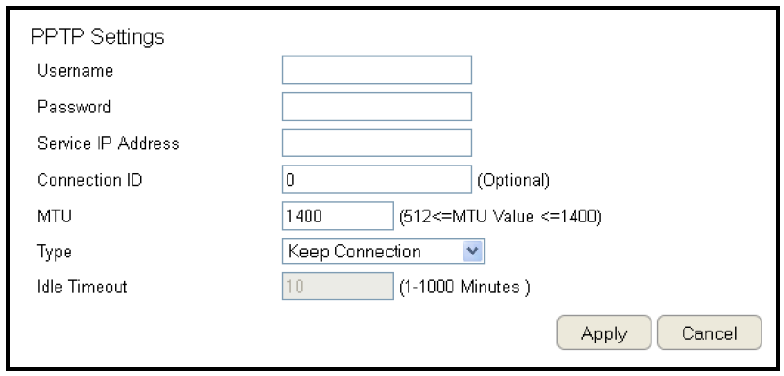Click the (Optional) hint text
784x376 pixels.
[514, 180]
